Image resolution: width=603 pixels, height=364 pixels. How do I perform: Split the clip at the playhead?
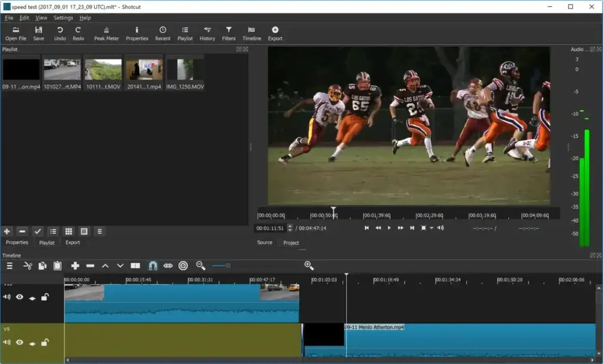[135, 266]
